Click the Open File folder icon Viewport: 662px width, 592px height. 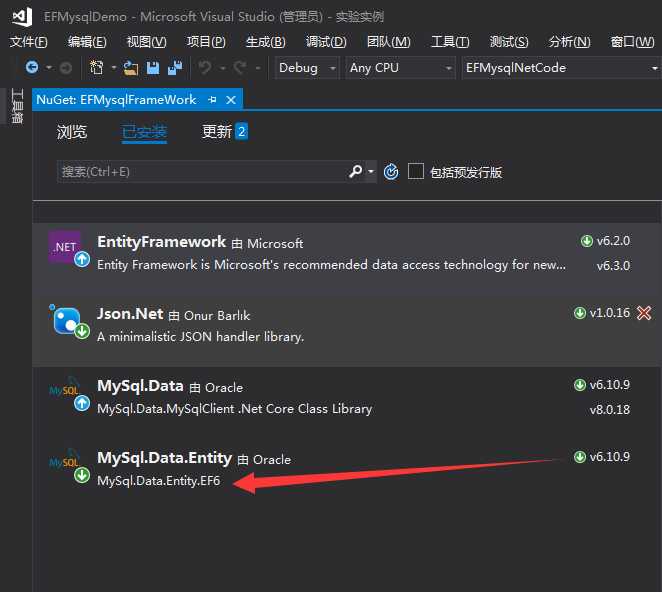point(130,68)
